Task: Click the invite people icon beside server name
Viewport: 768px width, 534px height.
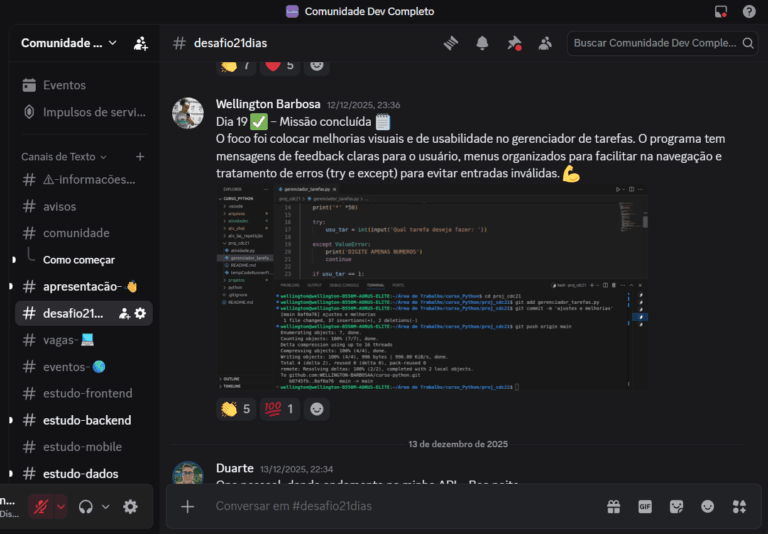Action: 141,43
